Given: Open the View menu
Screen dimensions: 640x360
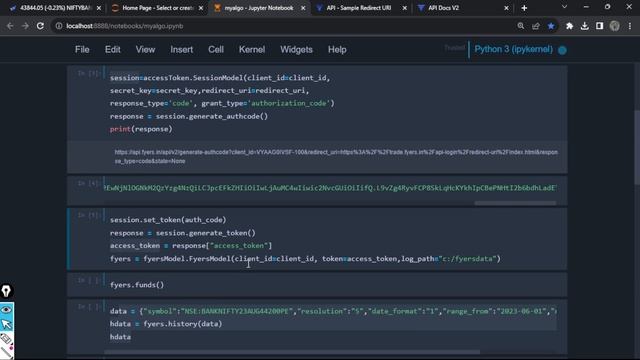Looking at the screenshot, I should pyautogui.click(x=145, y=49).
